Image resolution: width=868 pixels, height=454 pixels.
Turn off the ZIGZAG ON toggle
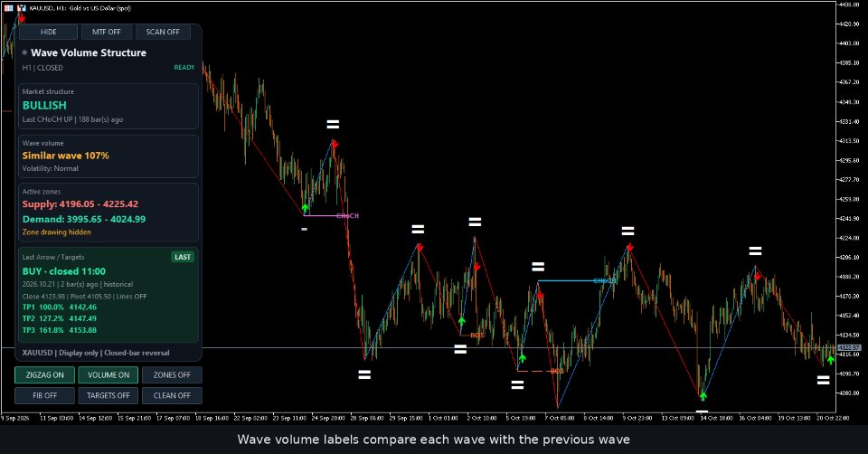point(45,374)
